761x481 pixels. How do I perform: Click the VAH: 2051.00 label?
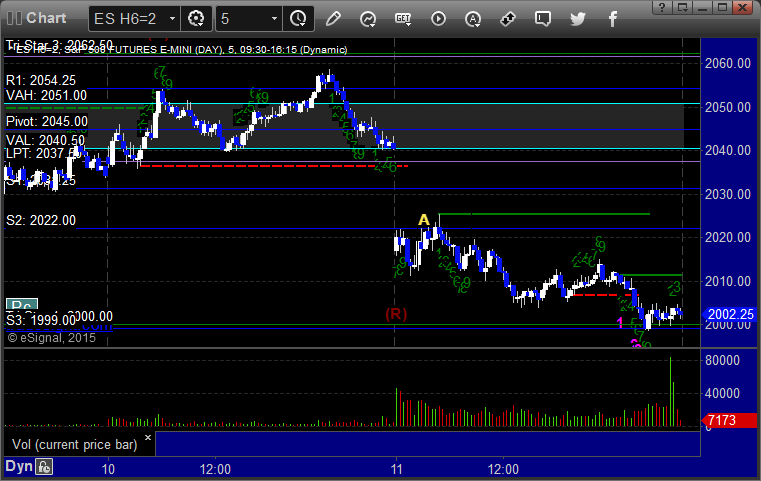tap(46, 96)
